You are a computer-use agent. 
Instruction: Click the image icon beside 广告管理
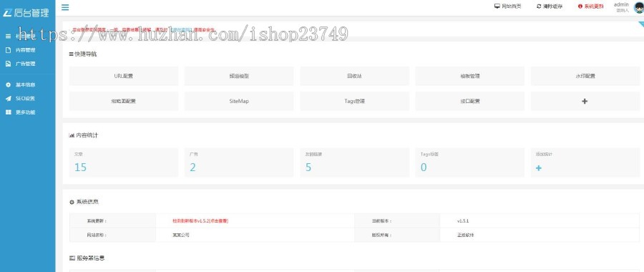(8, 64)
